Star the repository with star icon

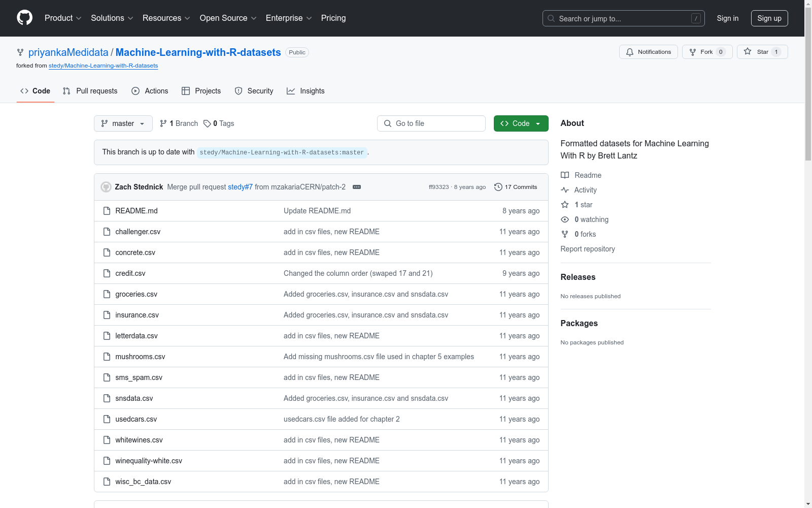(748, 52)
